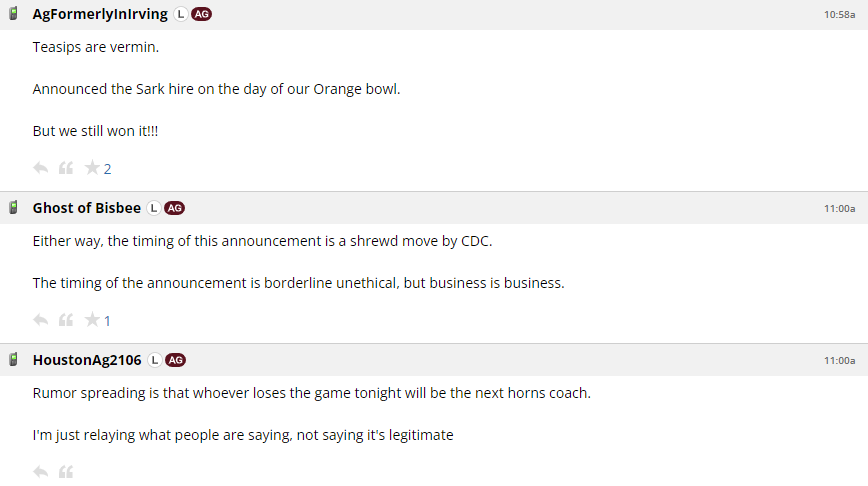Open HoustonAg2106's user profile

[x=89, y=360]
